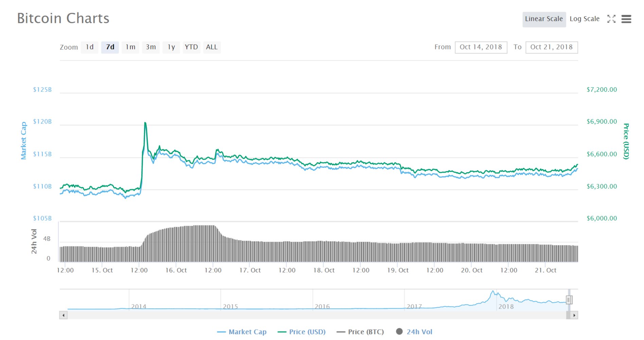Click 2018 in the navigator timeline
Screen dimensions: 644x340
click(x=506, y=307)
